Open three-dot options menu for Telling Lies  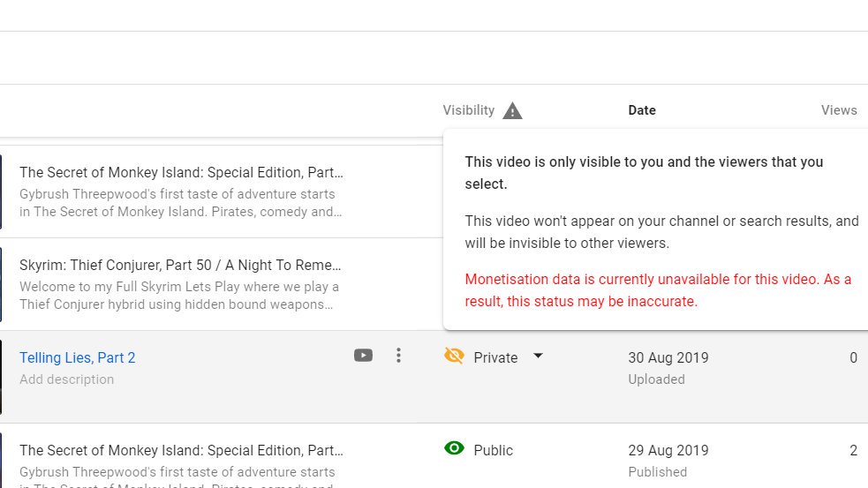tap(398, 356)
